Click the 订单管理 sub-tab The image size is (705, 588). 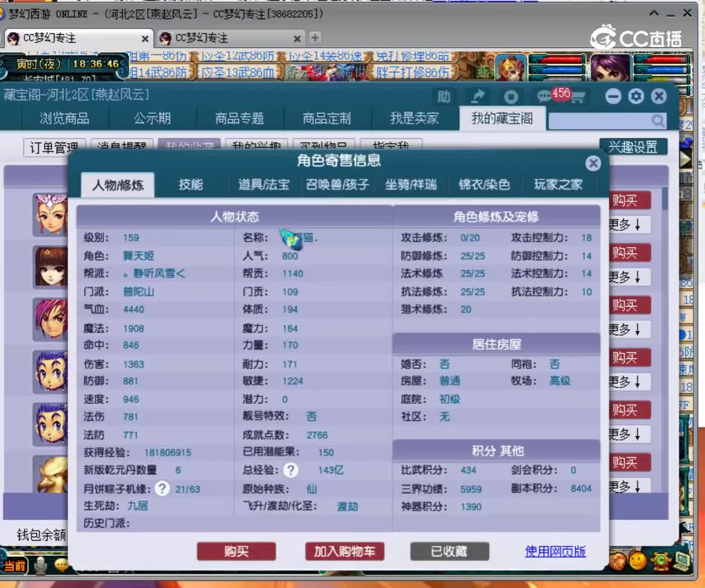pos(54,148)
